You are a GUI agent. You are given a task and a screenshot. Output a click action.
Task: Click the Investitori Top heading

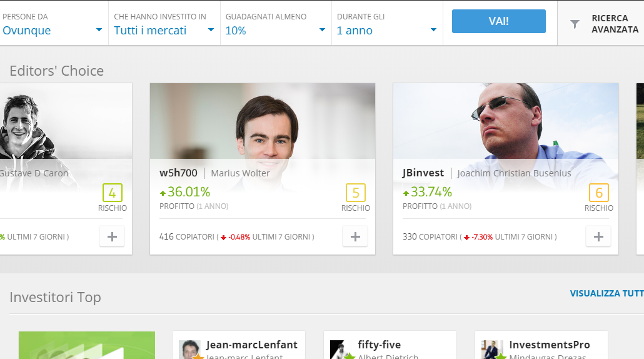click(x=55, y=297)
